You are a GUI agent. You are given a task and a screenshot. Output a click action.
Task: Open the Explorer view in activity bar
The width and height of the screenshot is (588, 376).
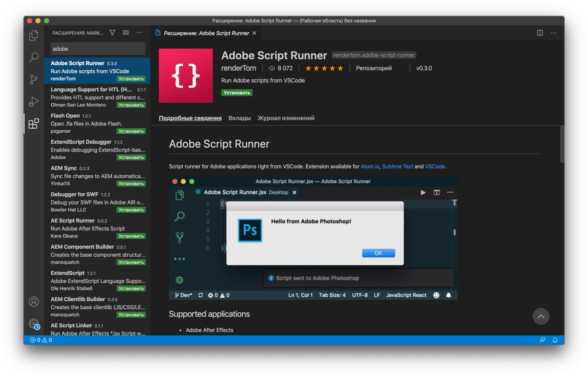(x=34, y=35)
